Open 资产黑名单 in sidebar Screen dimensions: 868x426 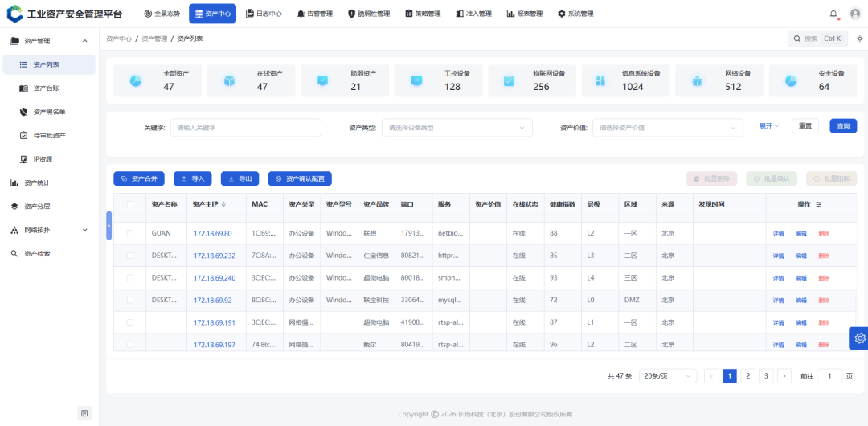tap(49, 112)
